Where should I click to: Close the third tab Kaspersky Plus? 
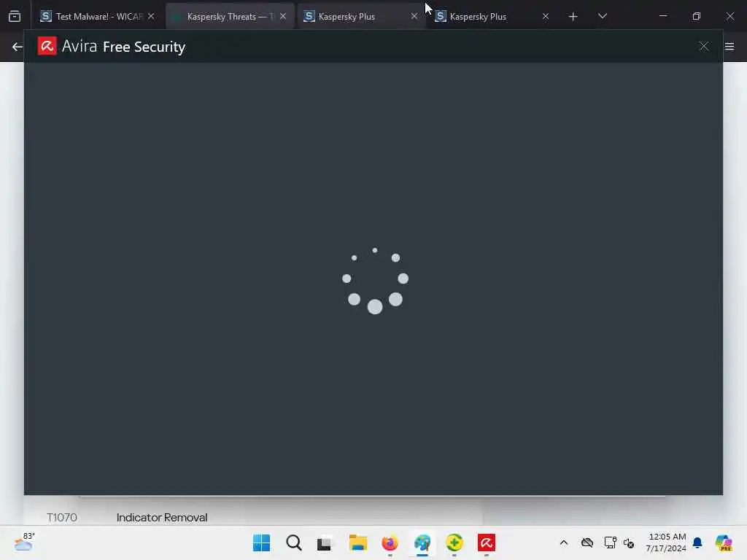tap(414, 16)
